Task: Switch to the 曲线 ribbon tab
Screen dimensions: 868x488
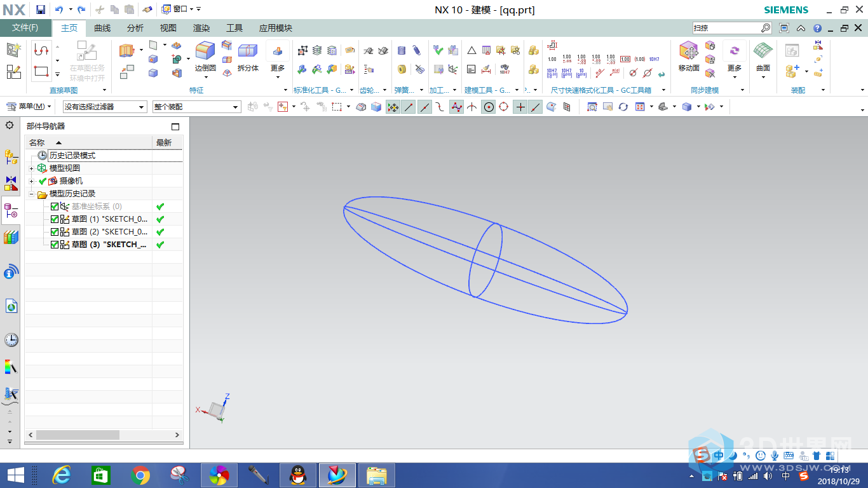Action: coord(102,28)
